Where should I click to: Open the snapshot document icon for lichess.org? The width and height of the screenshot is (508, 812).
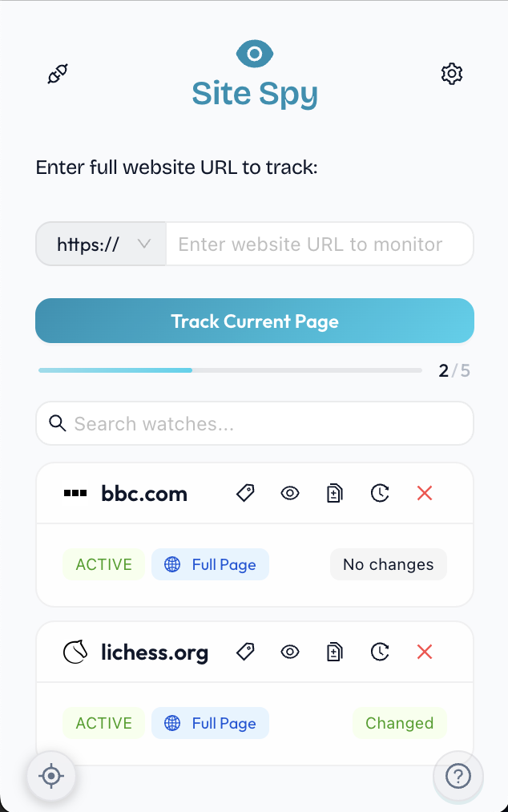(x=334, y=652)
